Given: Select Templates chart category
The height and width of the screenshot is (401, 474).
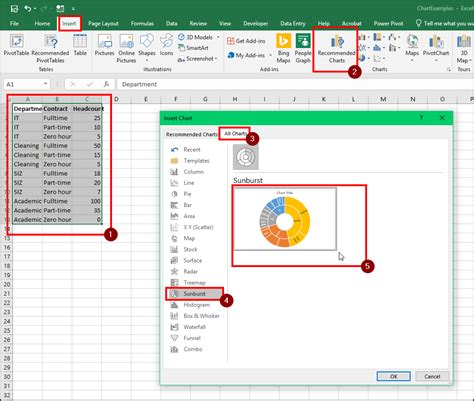Looking at the screenshot, I should [x=195, y=161].
